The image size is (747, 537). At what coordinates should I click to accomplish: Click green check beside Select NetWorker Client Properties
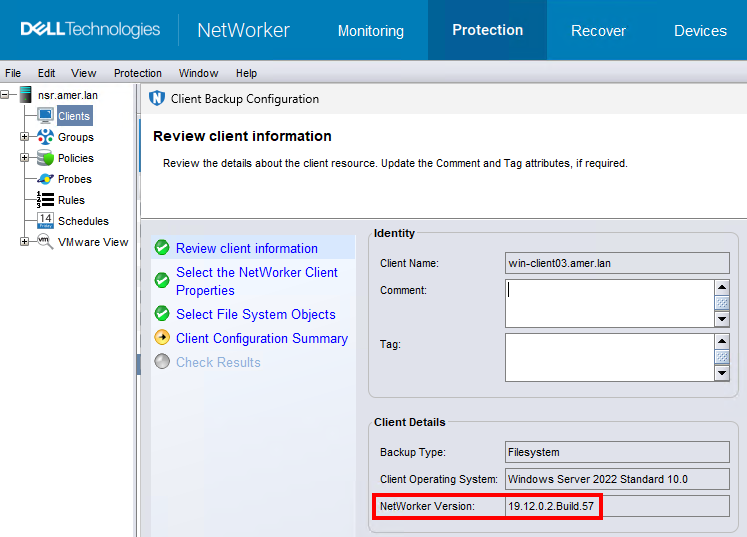(x=162, y=280)
